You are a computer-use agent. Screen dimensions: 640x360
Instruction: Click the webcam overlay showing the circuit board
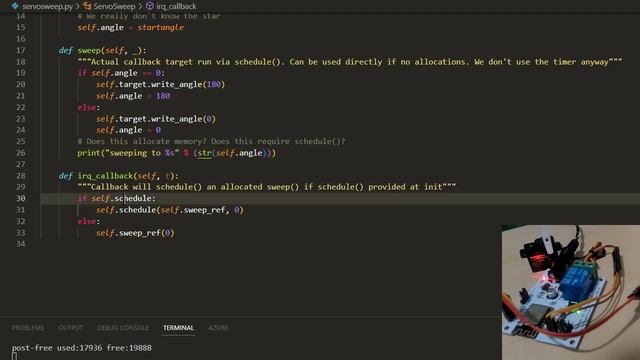(x=571, y=292)
